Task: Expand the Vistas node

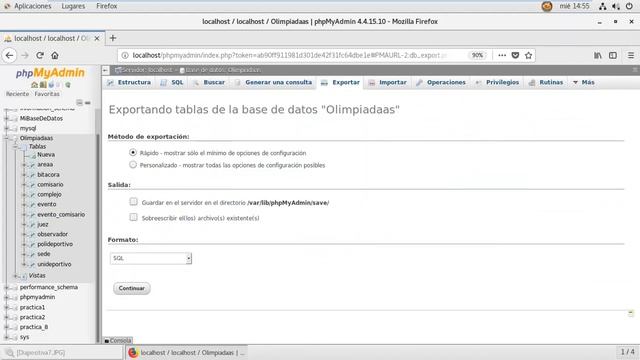Action: [x=16, y=276]
